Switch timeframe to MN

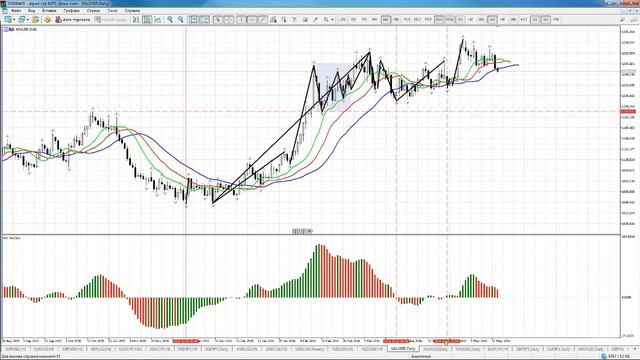(556, 20)
